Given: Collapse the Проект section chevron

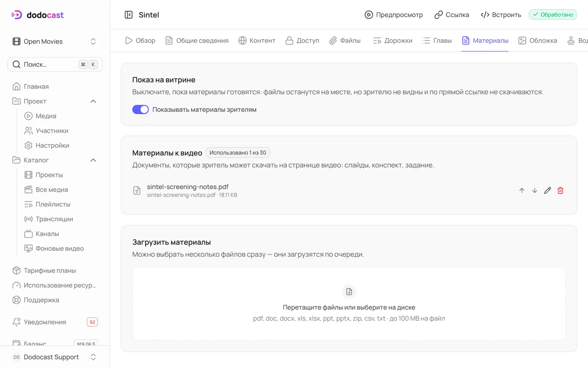Looking at the screenshot, I should 93,101.
